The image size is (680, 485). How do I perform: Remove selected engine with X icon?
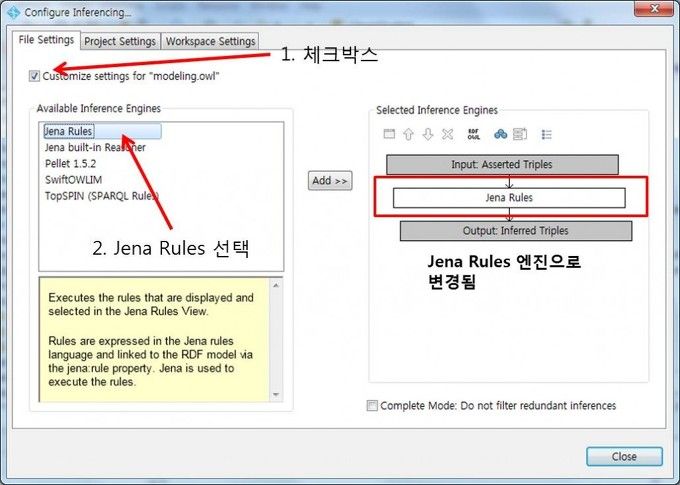(448, 134)
